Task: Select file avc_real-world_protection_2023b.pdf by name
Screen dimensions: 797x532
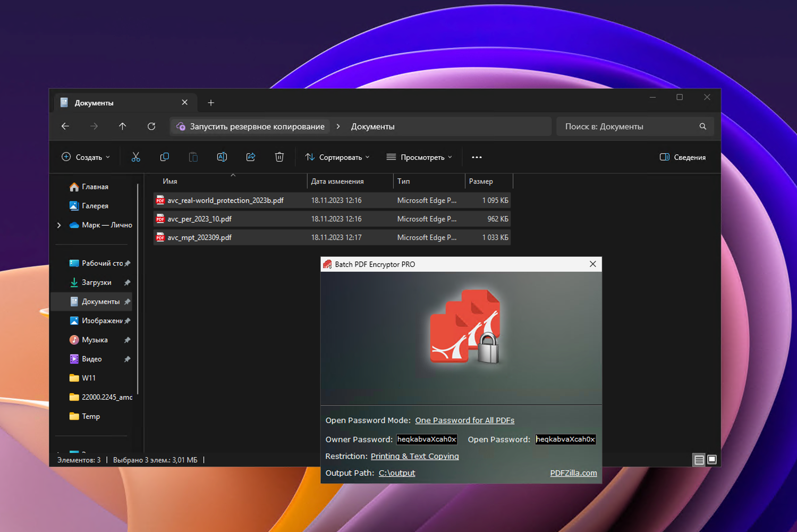Action: pyautogui.click(x=225, y=200)
